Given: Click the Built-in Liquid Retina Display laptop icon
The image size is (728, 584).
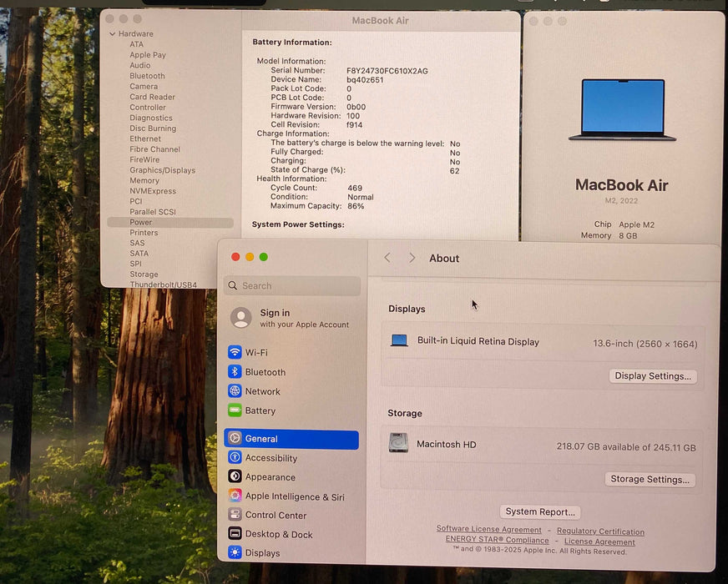Looking at the screenshot, I should click(399, 340).
